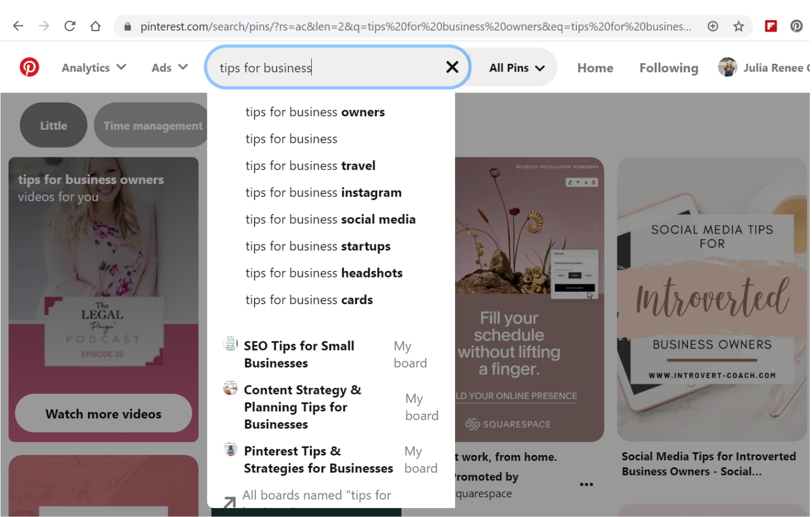
Task: Click the install plus icon in address bar
Action: (713, 26)
